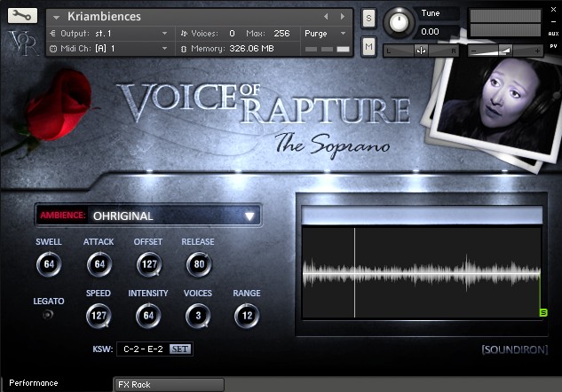Click the Ambience dropdown arrow
This screenshot has width=562, height=392.
[249, 216]
